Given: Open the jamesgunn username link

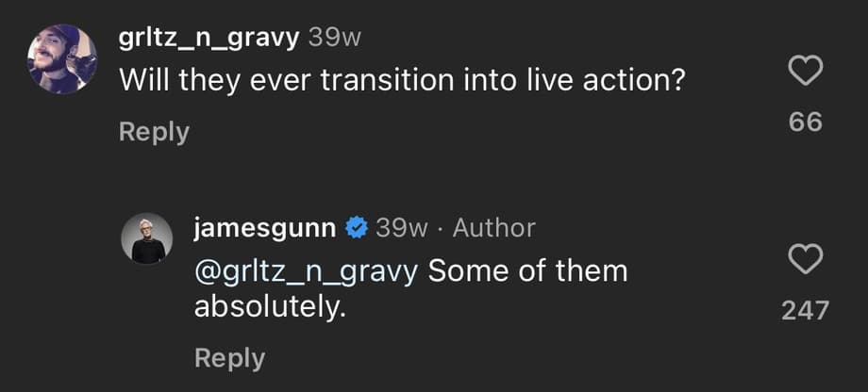Looking at the screenshot, I should [265, 228].
